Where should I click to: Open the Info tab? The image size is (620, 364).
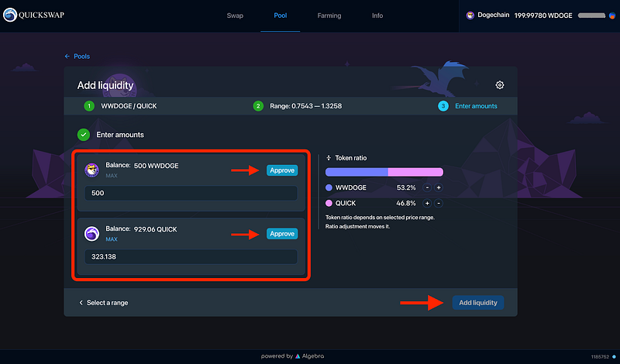377,15
